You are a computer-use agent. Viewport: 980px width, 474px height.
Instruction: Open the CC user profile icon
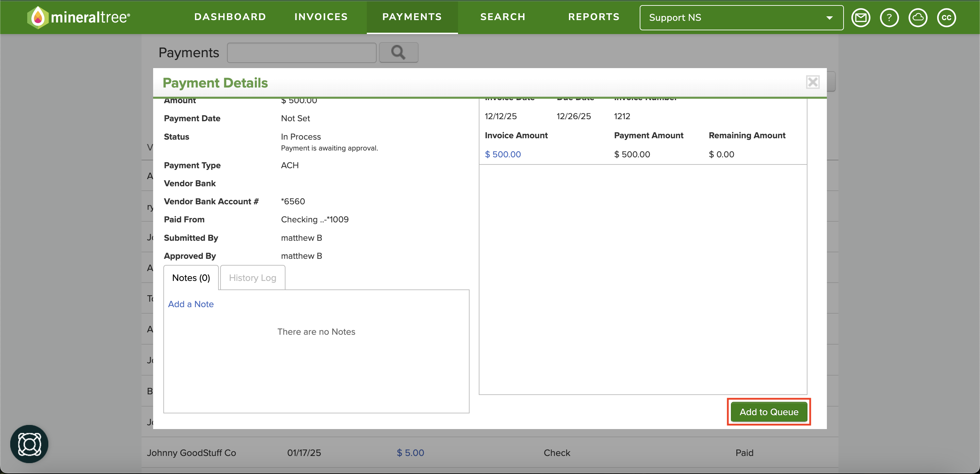click(x=946, y=17)
